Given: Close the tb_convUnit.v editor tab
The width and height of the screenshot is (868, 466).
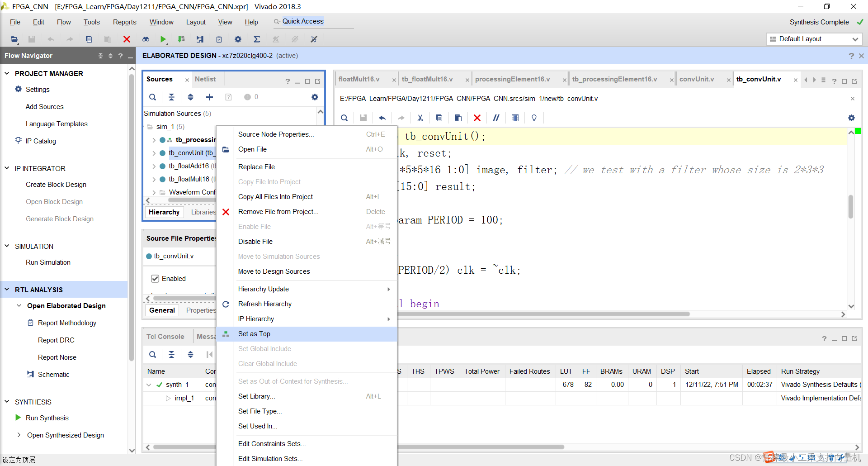Looking at the screenshot, I should tap(796, 80).
